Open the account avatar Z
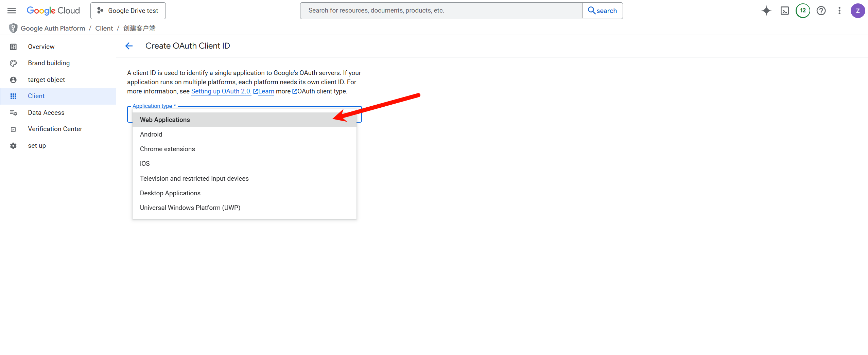The image size is (868, 355). click(x=858, y=11)
